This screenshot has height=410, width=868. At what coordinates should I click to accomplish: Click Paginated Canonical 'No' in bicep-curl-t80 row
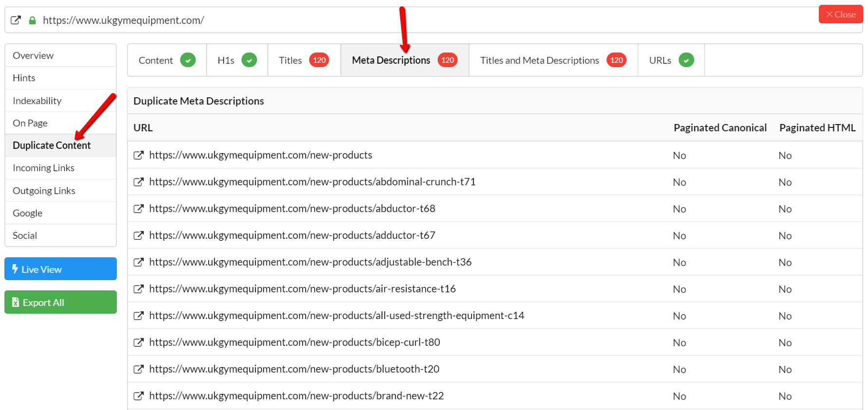pos(679,343)
